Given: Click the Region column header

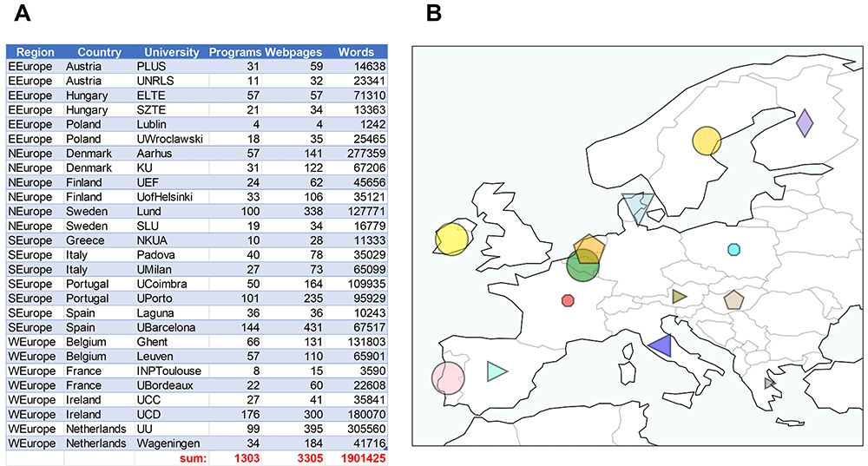Looking at the screenshot, I should 35,52.
